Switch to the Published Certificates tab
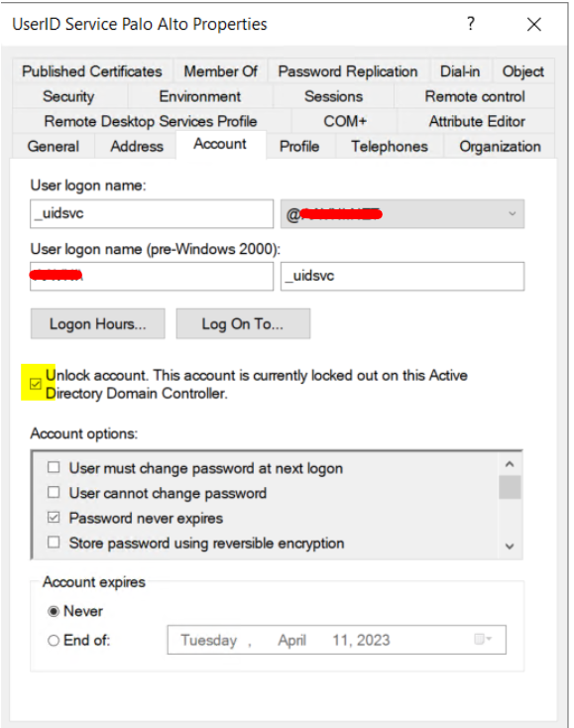Viewport: 574px width, 728px height. point(92,71)
